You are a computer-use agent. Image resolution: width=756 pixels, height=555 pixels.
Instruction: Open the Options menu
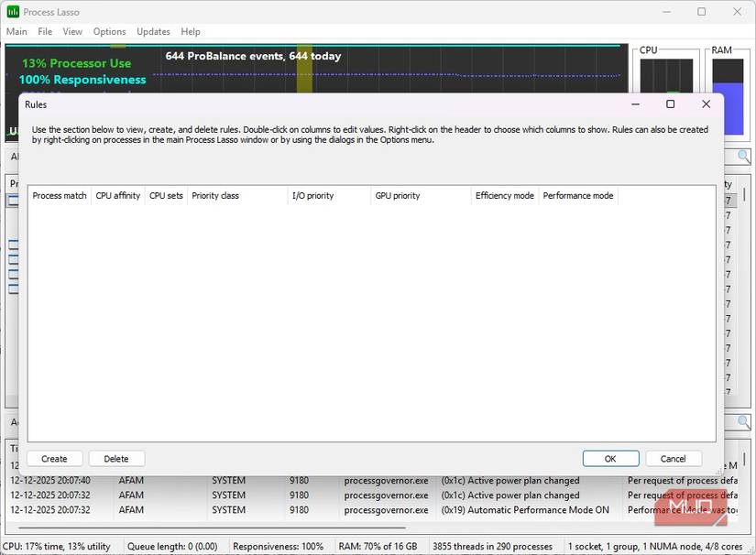[109, 32]
